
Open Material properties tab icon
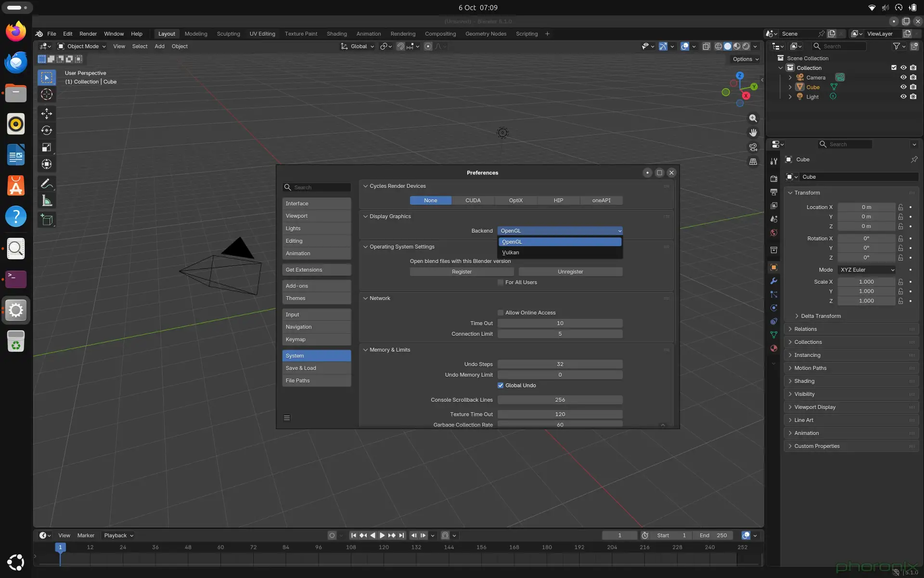pos(774,348)
